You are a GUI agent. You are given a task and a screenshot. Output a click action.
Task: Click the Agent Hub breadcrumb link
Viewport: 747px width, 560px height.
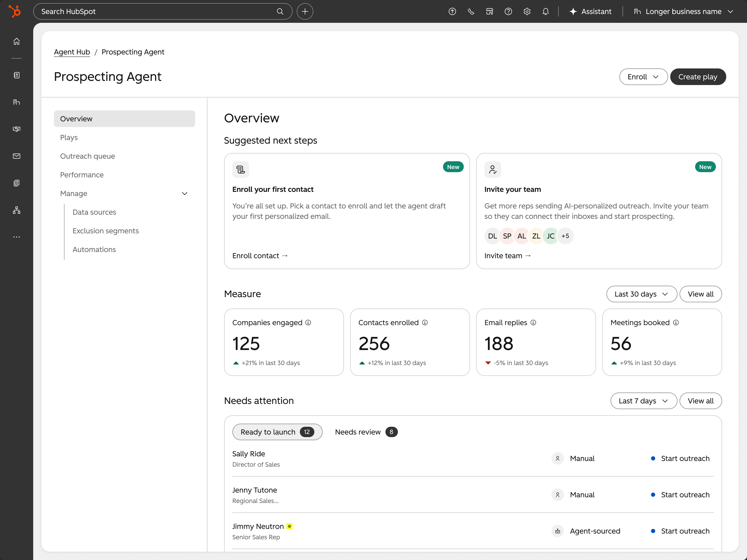72,52
